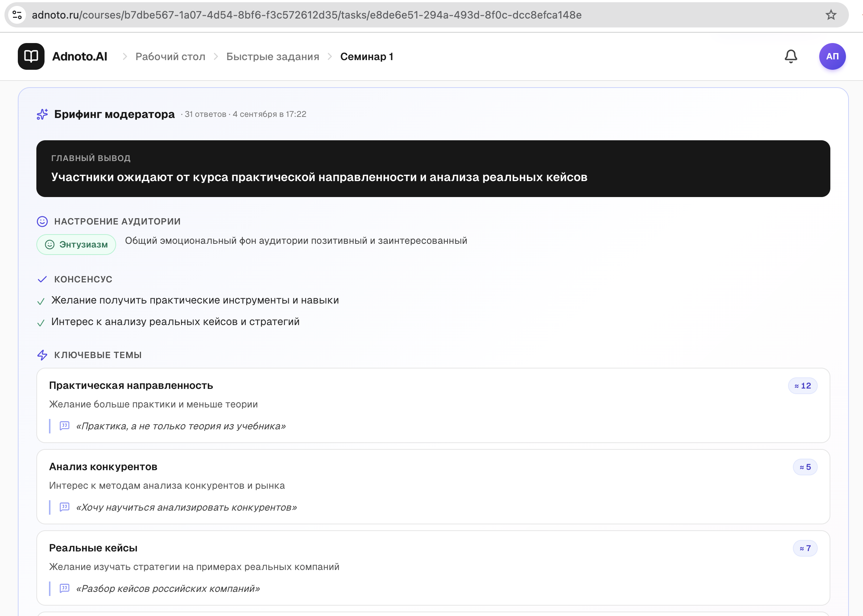Select Семинар 1 breadcrumb
The width and height of the screenshot is (863, 616).
pyautogui.click(x=366, y=56)
